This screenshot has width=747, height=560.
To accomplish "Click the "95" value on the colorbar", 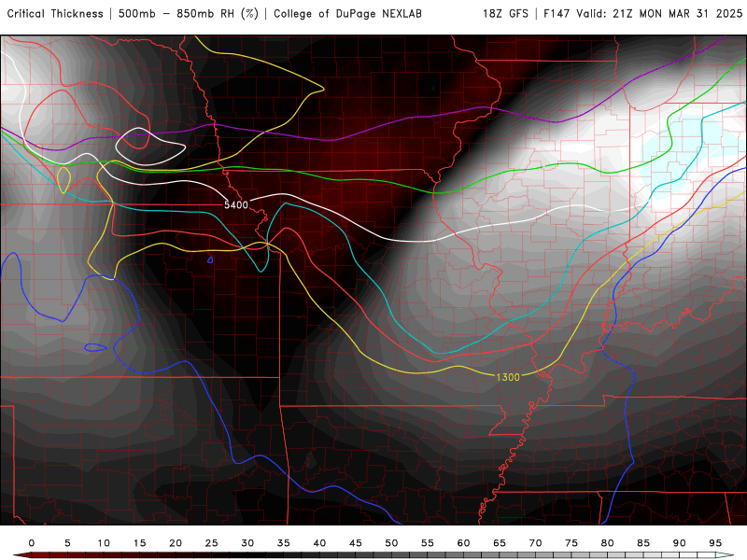I will [715, 543].
